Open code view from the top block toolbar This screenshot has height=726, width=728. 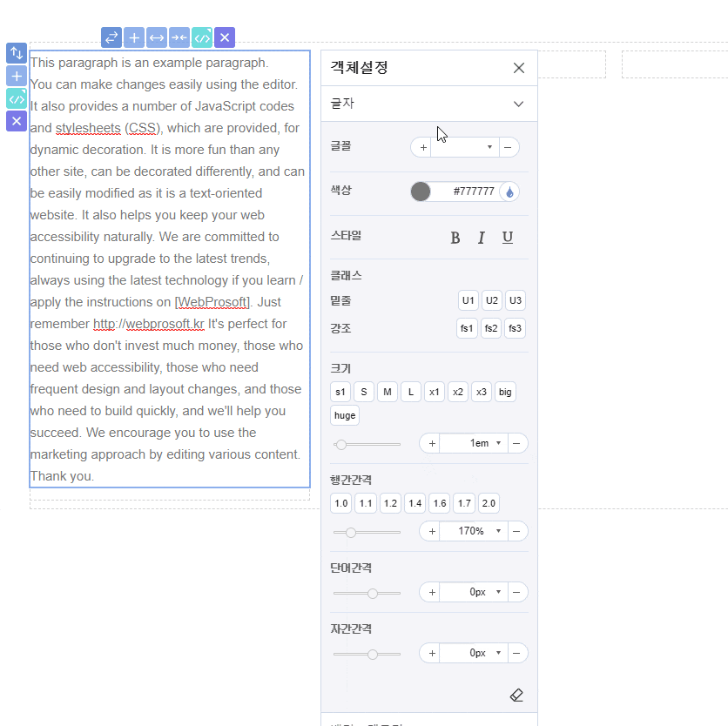(202, 37)
